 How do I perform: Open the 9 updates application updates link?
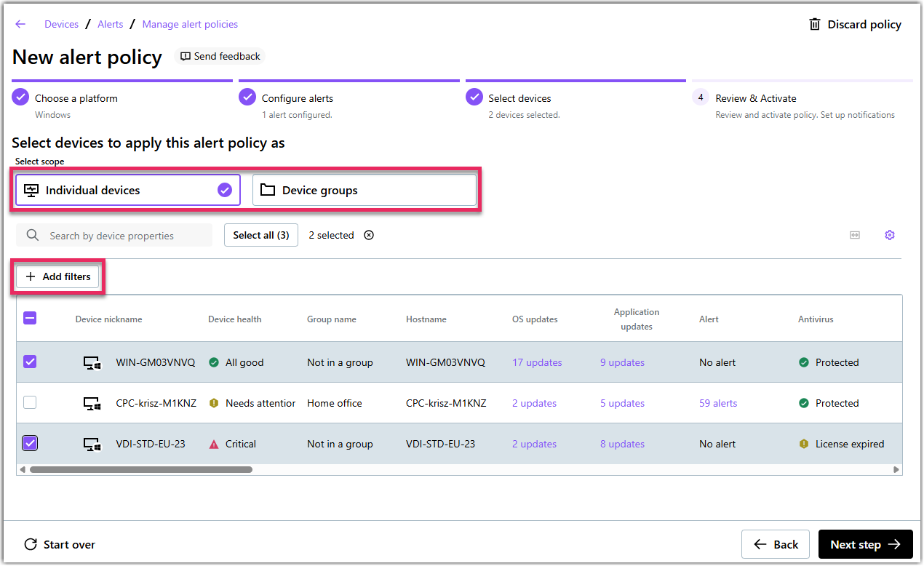coord(622,362)
